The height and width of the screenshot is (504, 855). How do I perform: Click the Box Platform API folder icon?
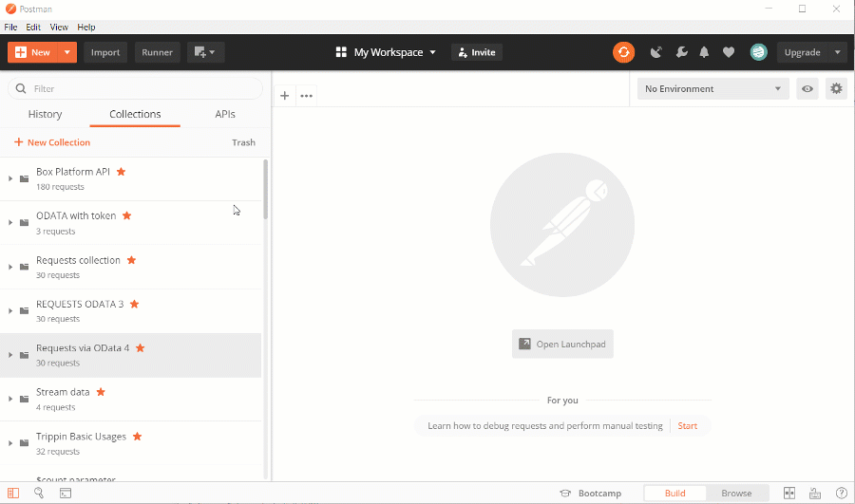click(24, 178)
